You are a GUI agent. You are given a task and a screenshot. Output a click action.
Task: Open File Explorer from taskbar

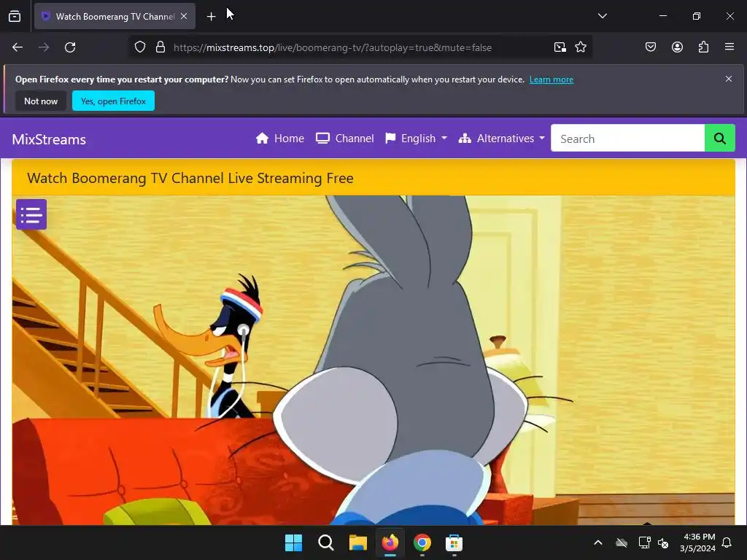[x=357, y=542]
